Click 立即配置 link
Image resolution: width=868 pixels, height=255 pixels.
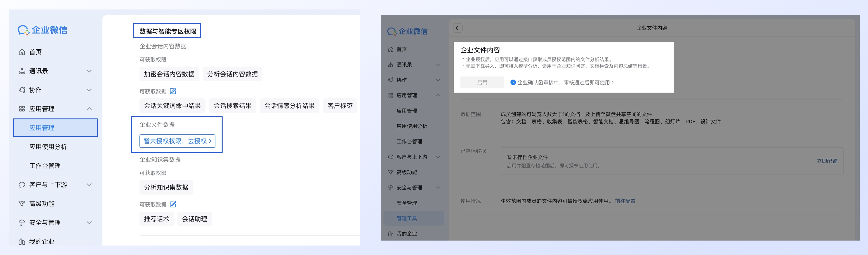click(827, 161)
